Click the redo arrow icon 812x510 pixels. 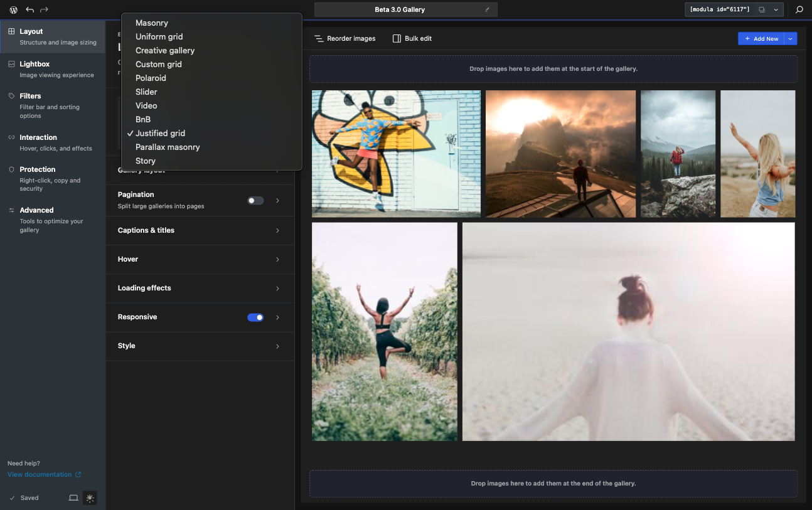(x=44, y=10)
